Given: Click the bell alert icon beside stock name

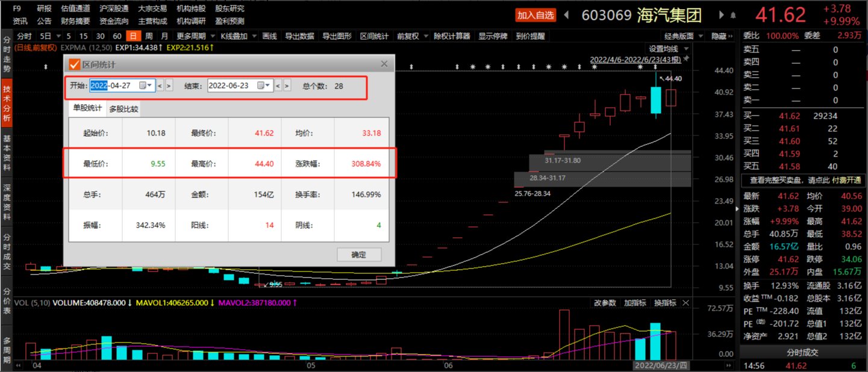Looking at the screenshot, I should [x=732, y=14].
